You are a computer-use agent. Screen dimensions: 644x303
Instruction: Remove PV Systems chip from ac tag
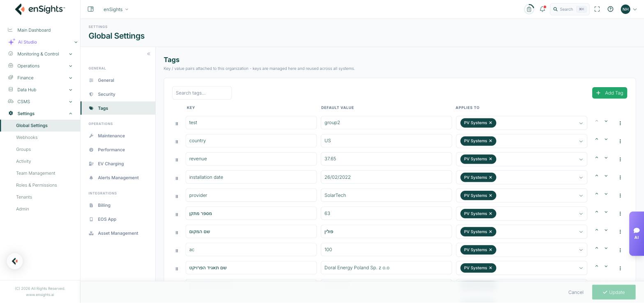coord(490,250)
